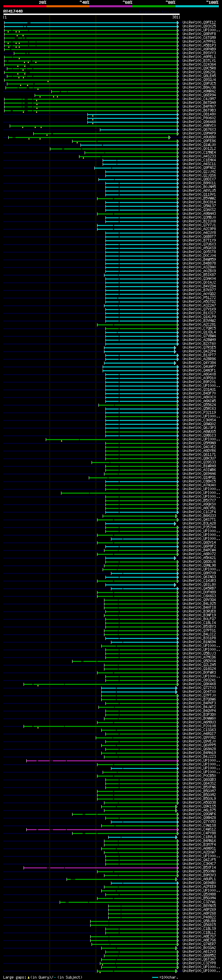The width and height of the screenshot is (222, 980).
Task: Click the UniRef100_B5IK87 label
Action: (x=199, y=275)
